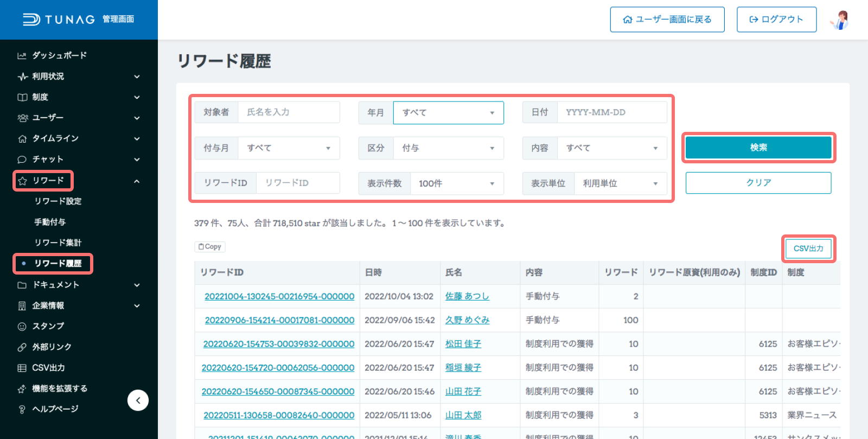868x439 pixels.
Task: Expand the 制度 menu chevron
Action: click(x=137, y=97)
